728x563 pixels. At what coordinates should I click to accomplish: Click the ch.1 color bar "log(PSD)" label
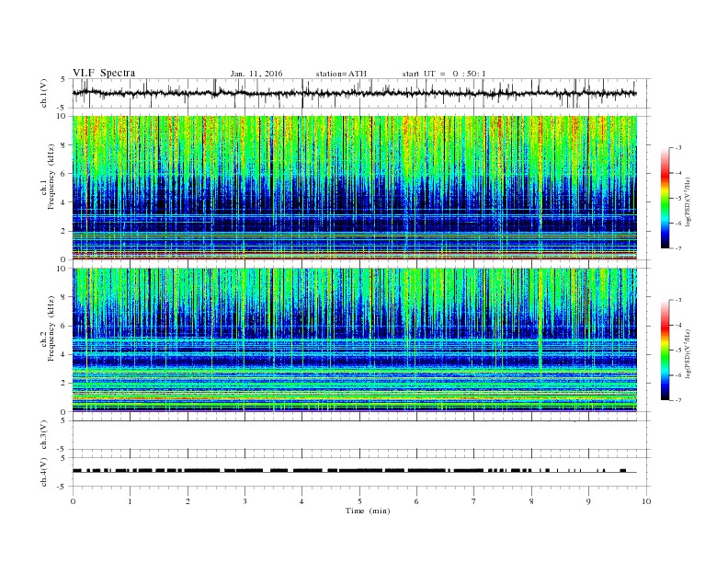coord(688,202)
